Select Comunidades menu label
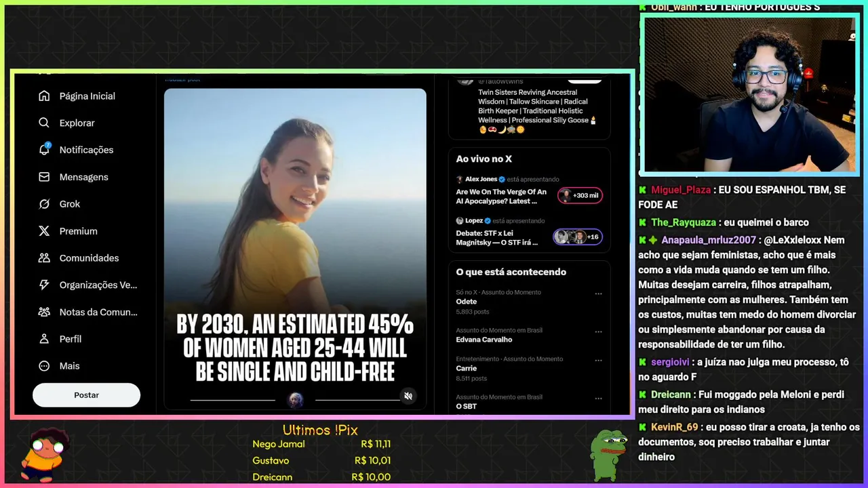This screenshot has width=868, height=488. pyautogui.click(x=89, y=258)
